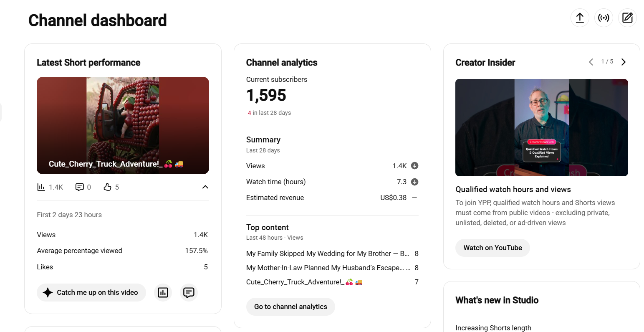
Task: Click Catch me up on this video
Action: coord(91,292)
